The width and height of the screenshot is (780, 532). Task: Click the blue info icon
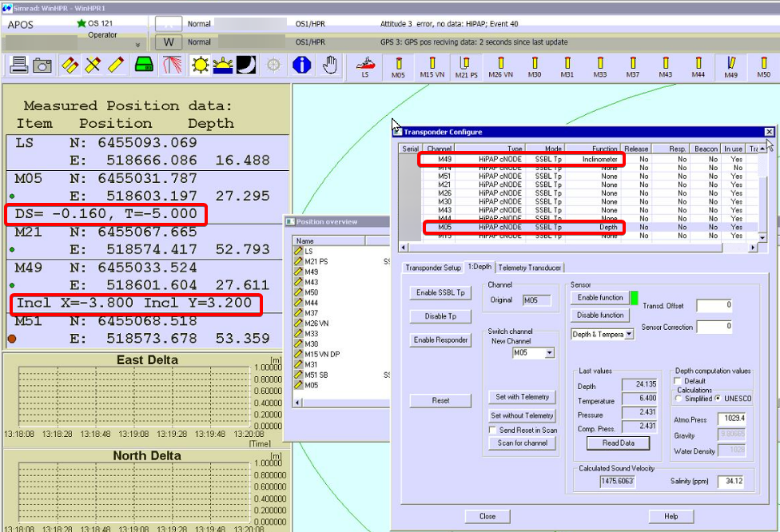(x=301, y=66)
